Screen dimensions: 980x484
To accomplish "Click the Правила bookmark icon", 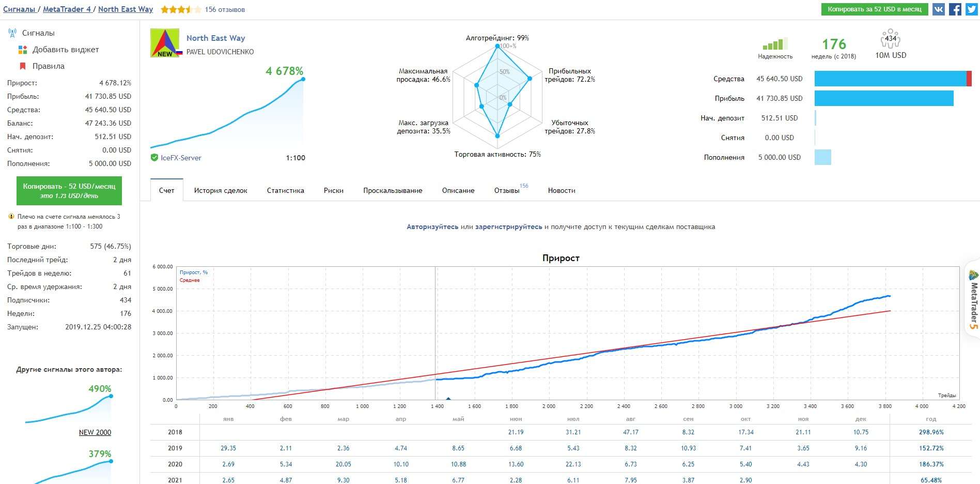I will [x=23, y=66].
